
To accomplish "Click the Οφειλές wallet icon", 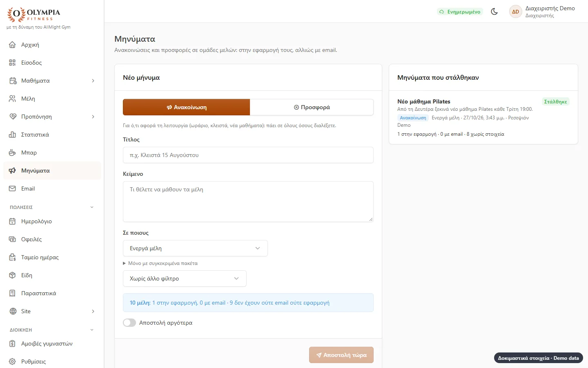I will pos(12,239).
